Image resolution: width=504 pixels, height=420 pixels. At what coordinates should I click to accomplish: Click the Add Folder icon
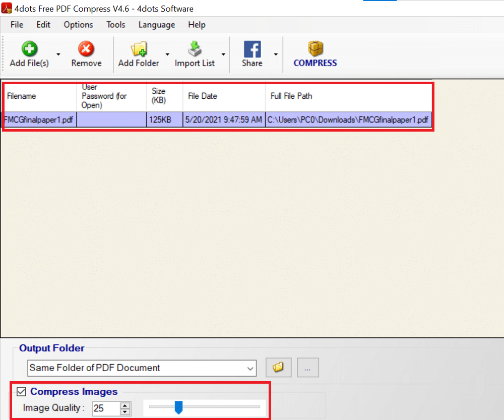pyautogui.click(x=138, y=49)
